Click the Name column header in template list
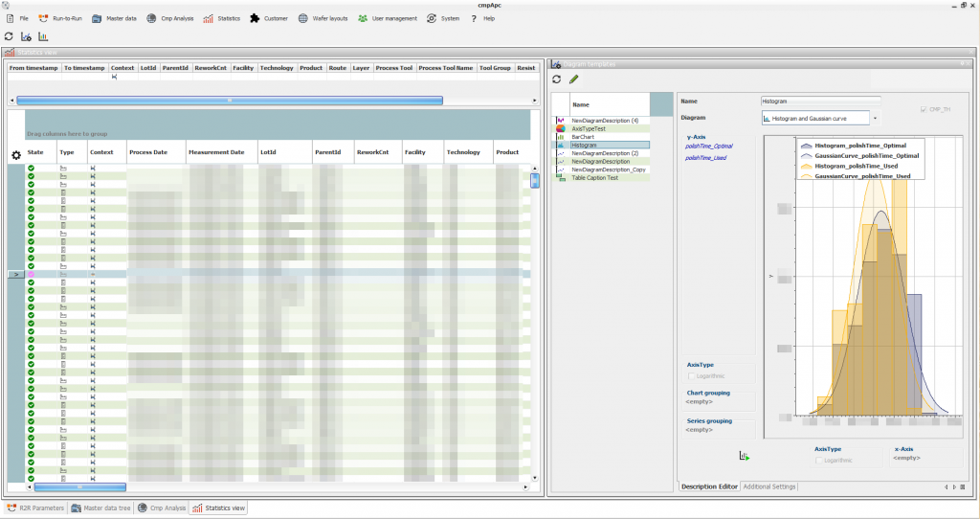This screenshot has width=980, height=519. click(610, 104)
